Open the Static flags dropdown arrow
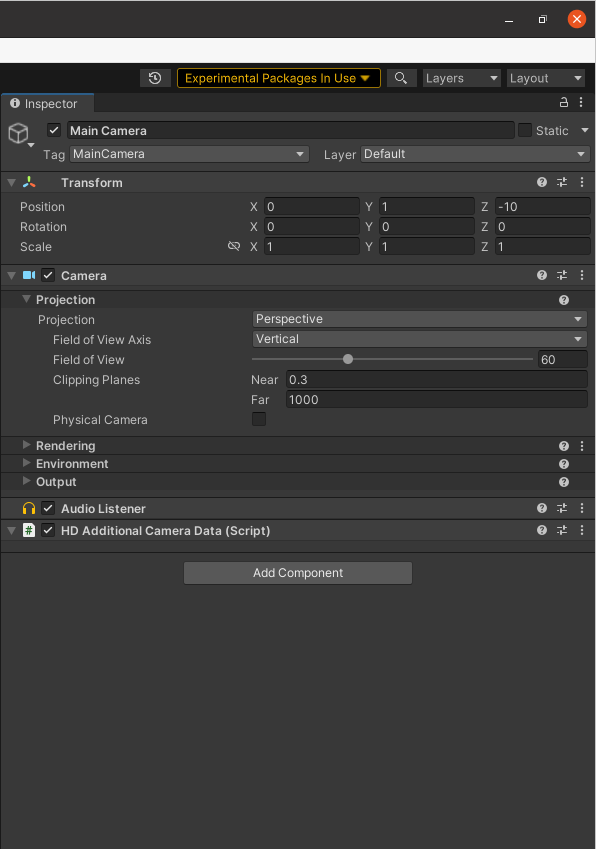Image resolution: width=596 pixels, height=849 pixels. pyautogui.click(x=585, y=130)
